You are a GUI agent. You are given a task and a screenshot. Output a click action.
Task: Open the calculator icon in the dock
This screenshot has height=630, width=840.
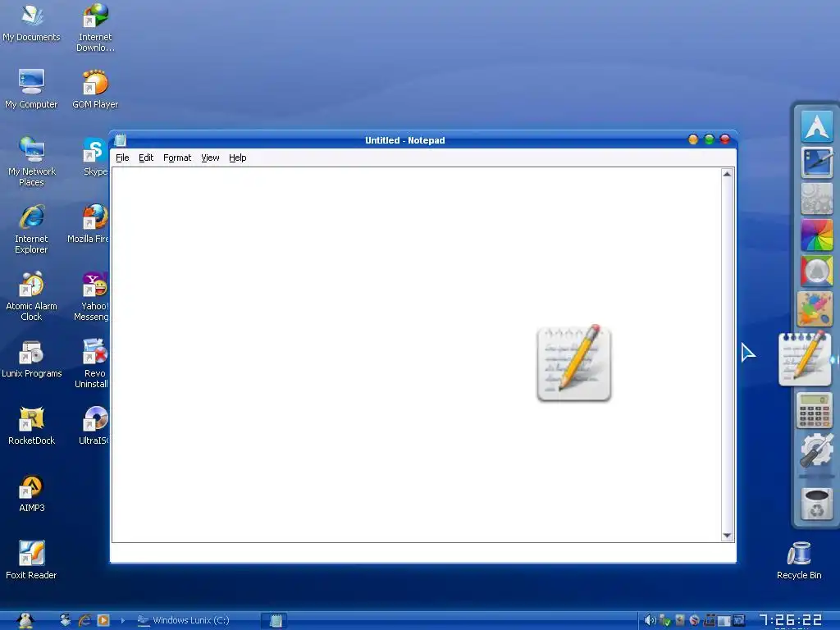tap(815, 410)
